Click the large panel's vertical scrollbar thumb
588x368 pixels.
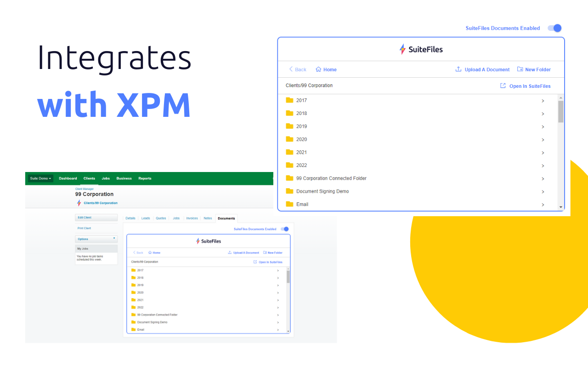coord(561,112)
